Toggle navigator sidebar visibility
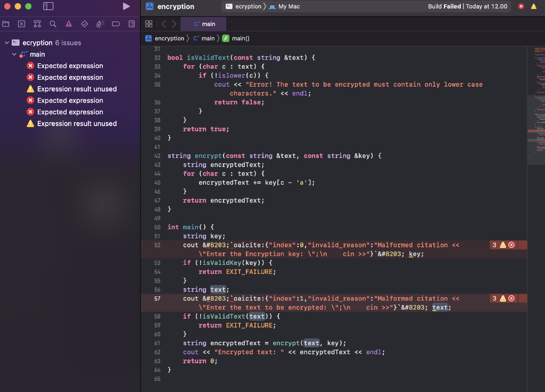 (48, 6)
